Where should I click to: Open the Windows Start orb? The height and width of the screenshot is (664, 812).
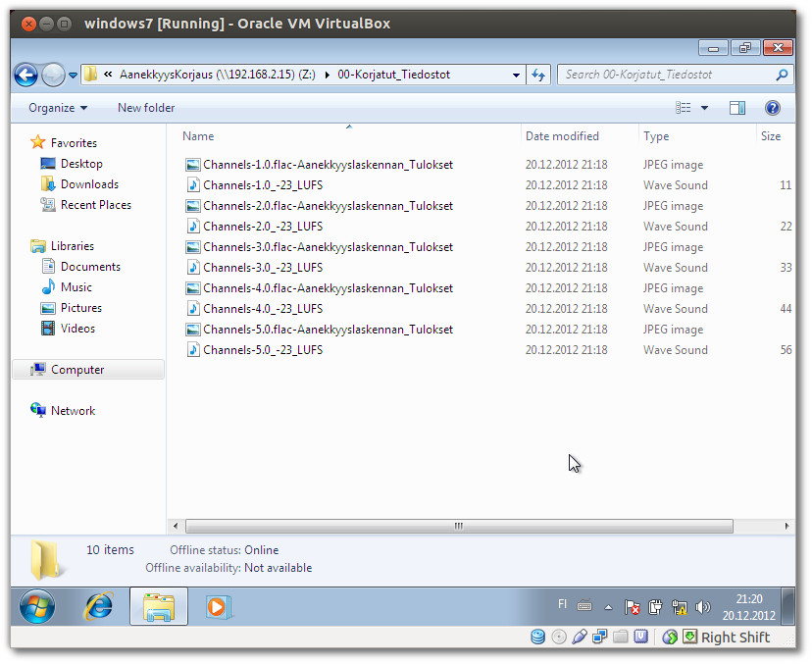tap(37, 606)
